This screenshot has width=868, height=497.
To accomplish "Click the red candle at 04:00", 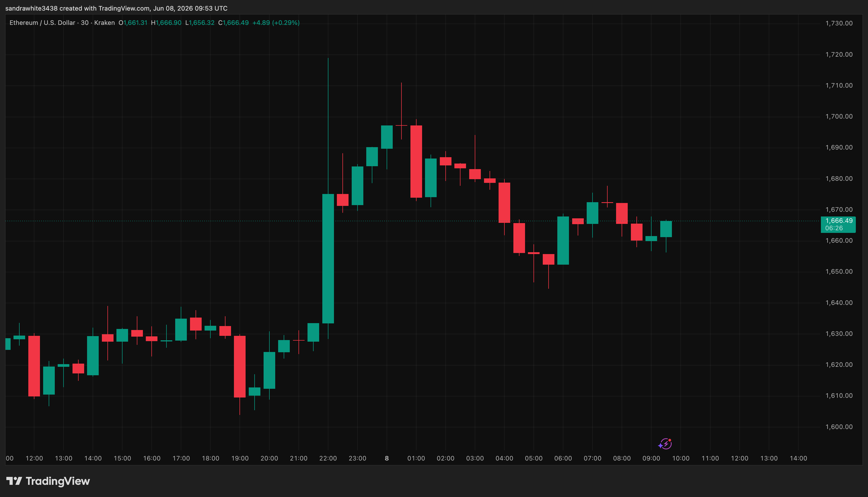I will click(x=504, y=203).
